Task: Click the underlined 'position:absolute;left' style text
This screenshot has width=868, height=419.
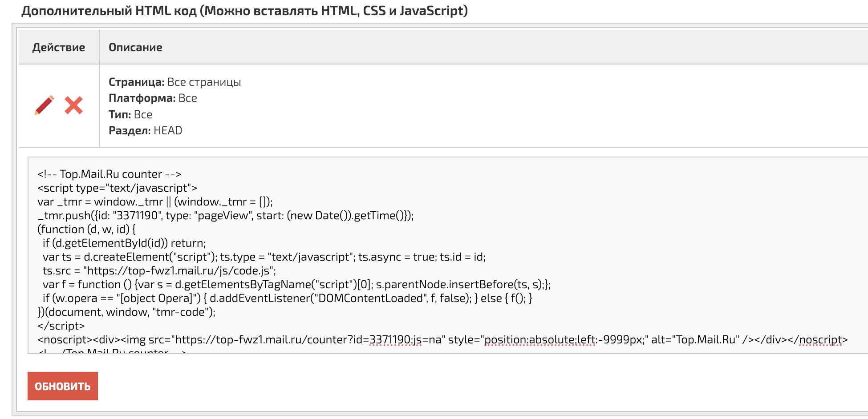Action: 539,340
